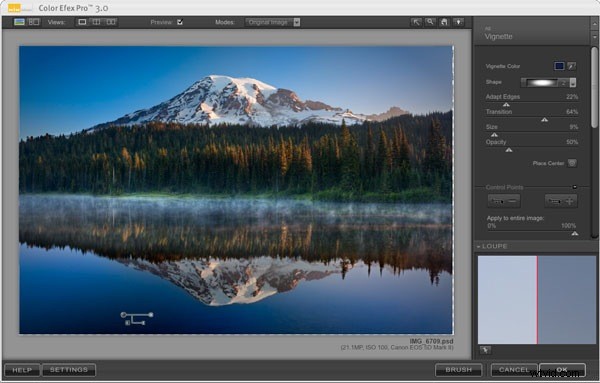Open the Modes dropdown arrow
The height and width of the screenshot is (383, 600).
pyautogui.click(x=297, y=22)
